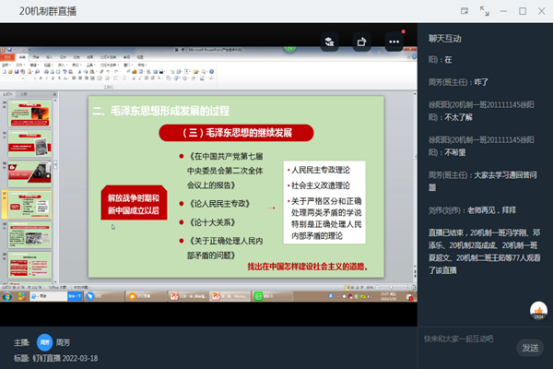Click the green app icon in the shared taskbar

click(259, 296)
